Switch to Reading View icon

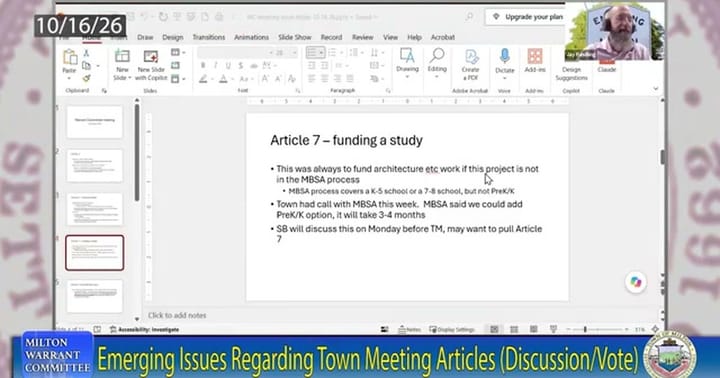coord(534,329)
